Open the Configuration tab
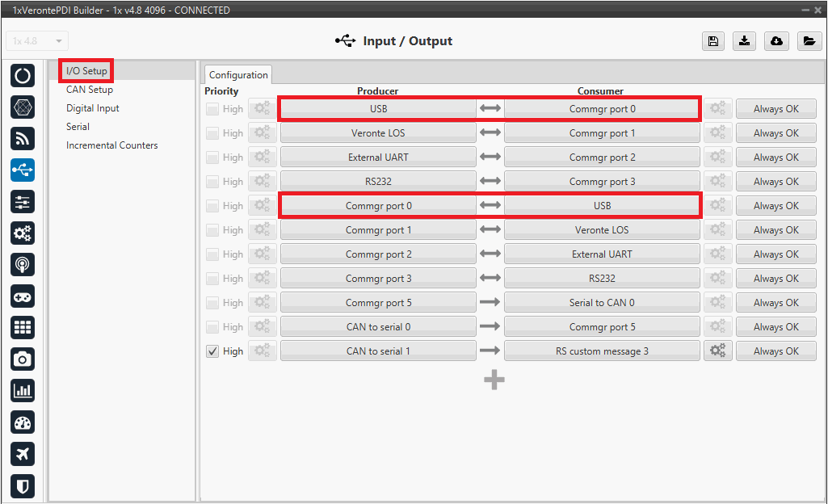Viewport: 828px width, 504px height. pyautogui.click(x=238, y=75)
